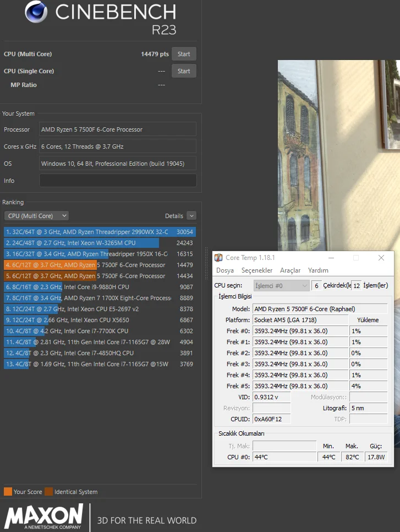Select the Processor field AMD Ryzen 5 7500F

click(x=118, y=129)
